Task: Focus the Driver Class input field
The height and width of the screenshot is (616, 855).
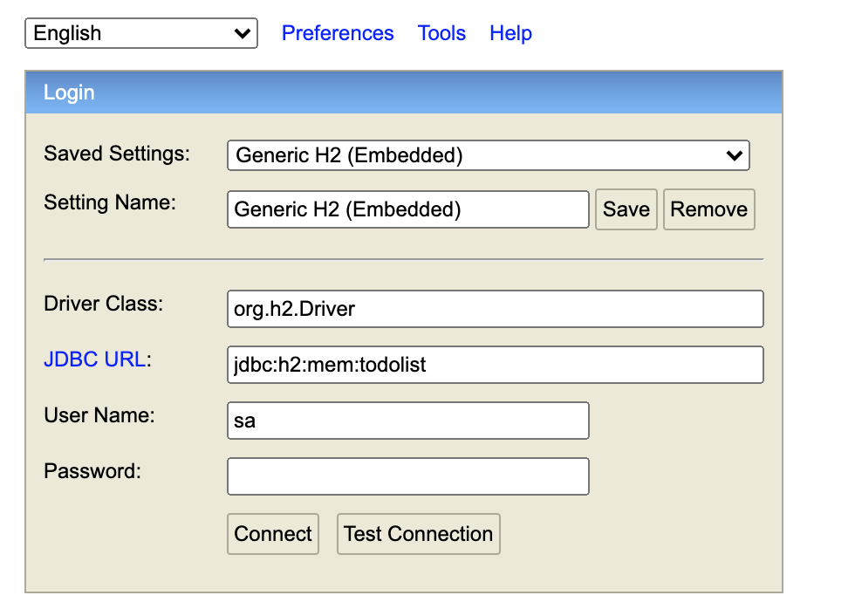Action: [x=495, y=309]
